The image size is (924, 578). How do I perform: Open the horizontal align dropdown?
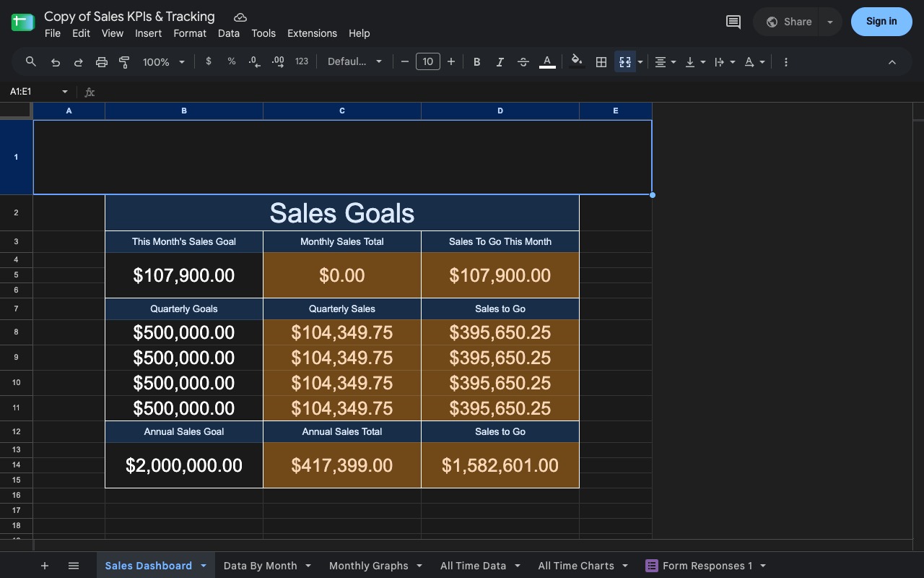[x=665, y=62]
